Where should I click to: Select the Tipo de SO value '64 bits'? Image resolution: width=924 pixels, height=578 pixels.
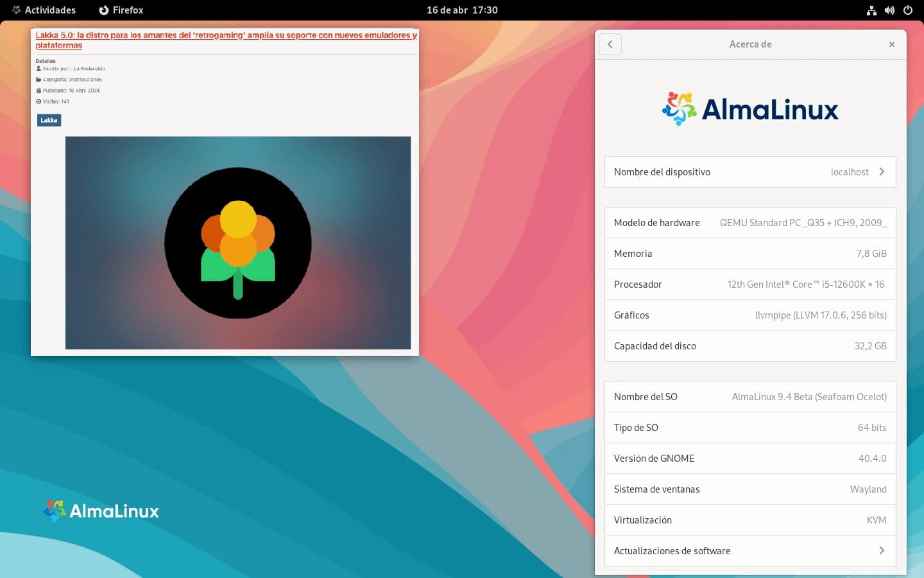point(872,428)
